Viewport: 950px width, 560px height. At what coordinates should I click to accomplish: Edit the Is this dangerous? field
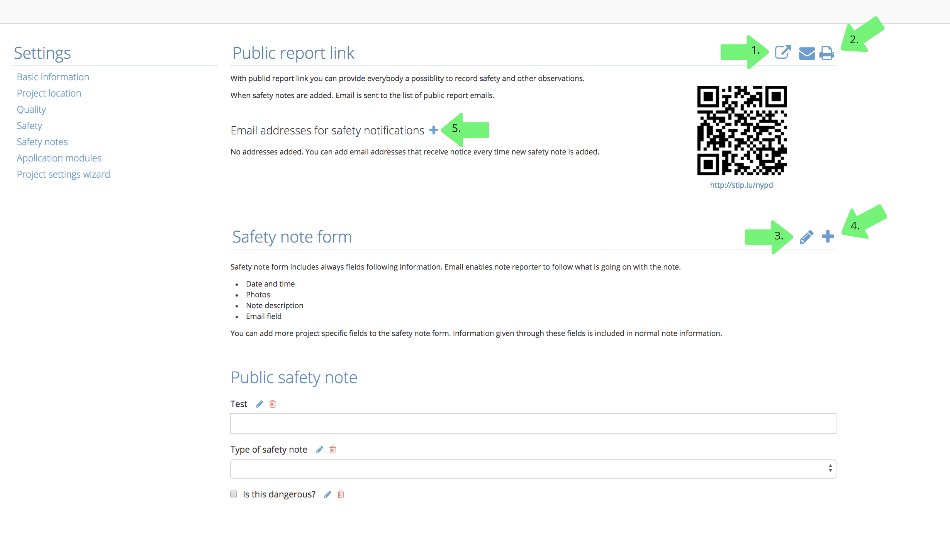click(x=327, y=494)
